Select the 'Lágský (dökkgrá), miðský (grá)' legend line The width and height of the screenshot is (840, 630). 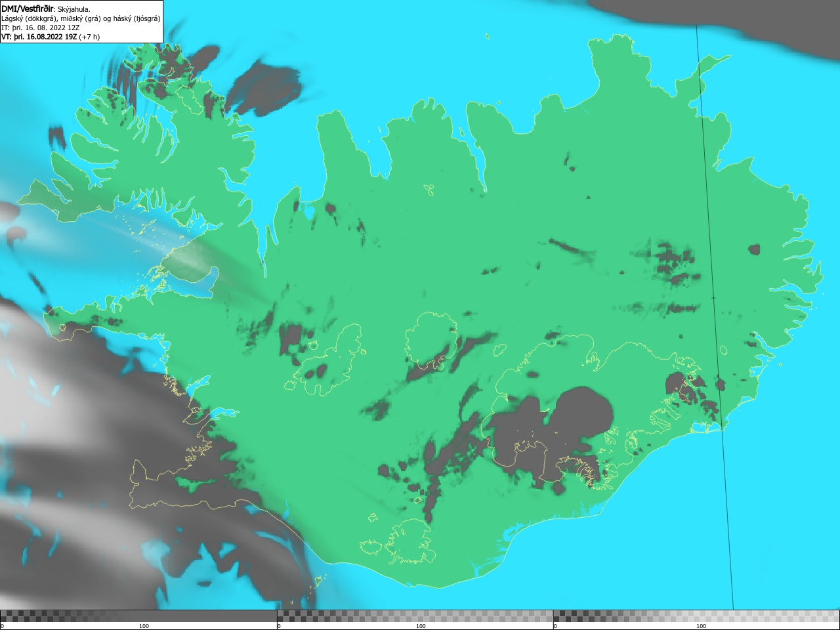click(x=81, y=18)
